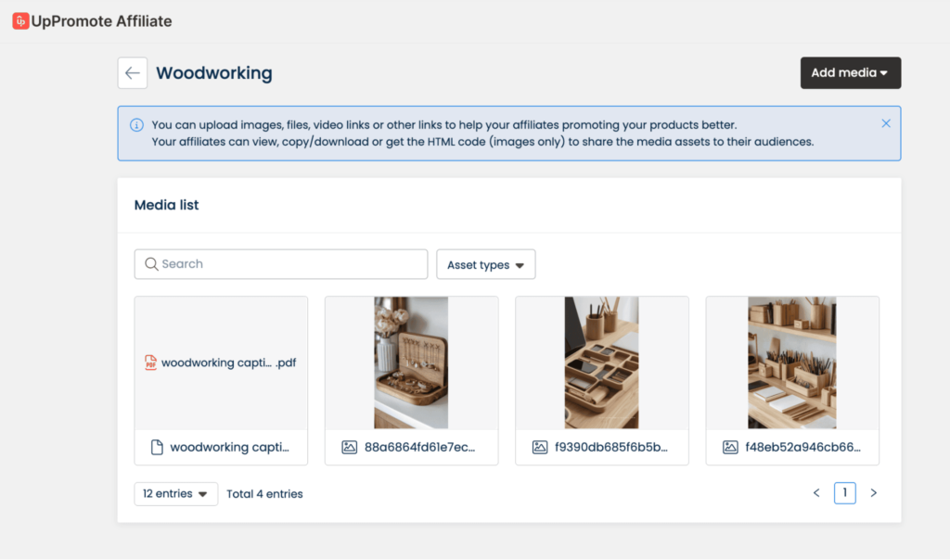
Task: Select page 1 in pagination
Action: pos(844,493)
